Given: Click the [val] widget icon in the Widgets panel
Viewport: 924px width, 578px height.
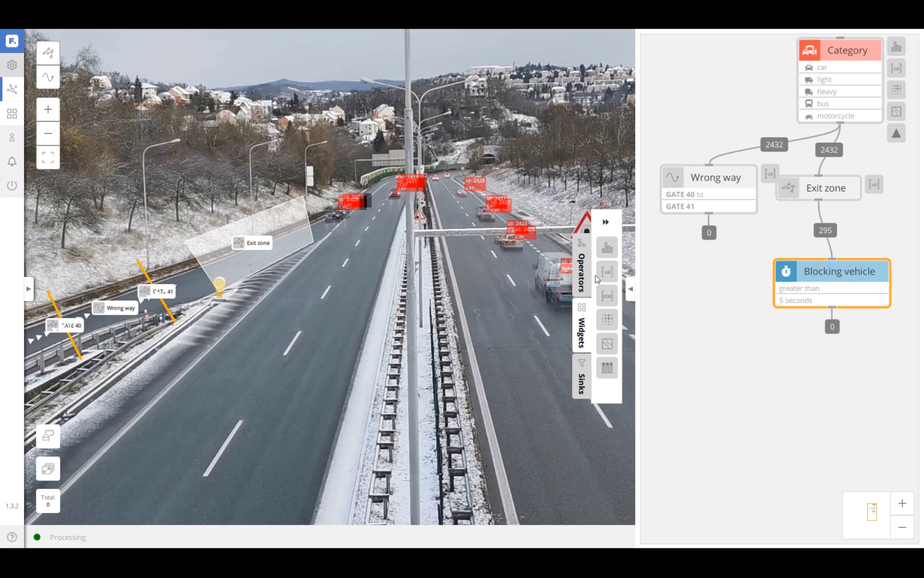Looking at the screenshot, I should point(606,271).
